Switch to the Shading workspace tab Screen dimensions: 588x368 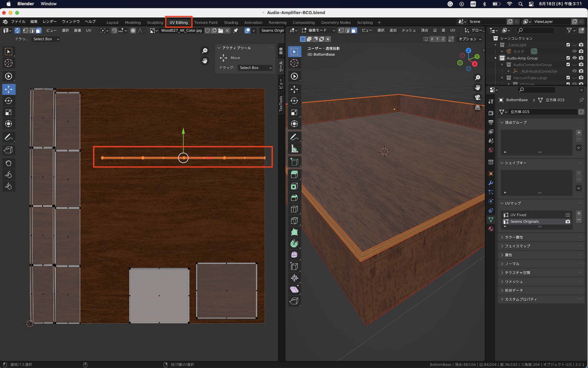pyautogui.click(x=231, y=22)
